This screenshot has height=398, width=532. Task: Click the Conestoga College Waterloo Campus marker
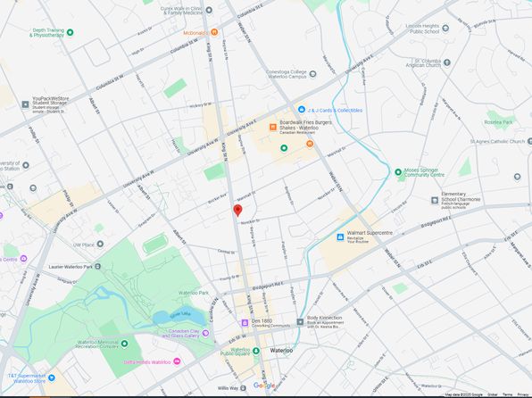point(312,74)
